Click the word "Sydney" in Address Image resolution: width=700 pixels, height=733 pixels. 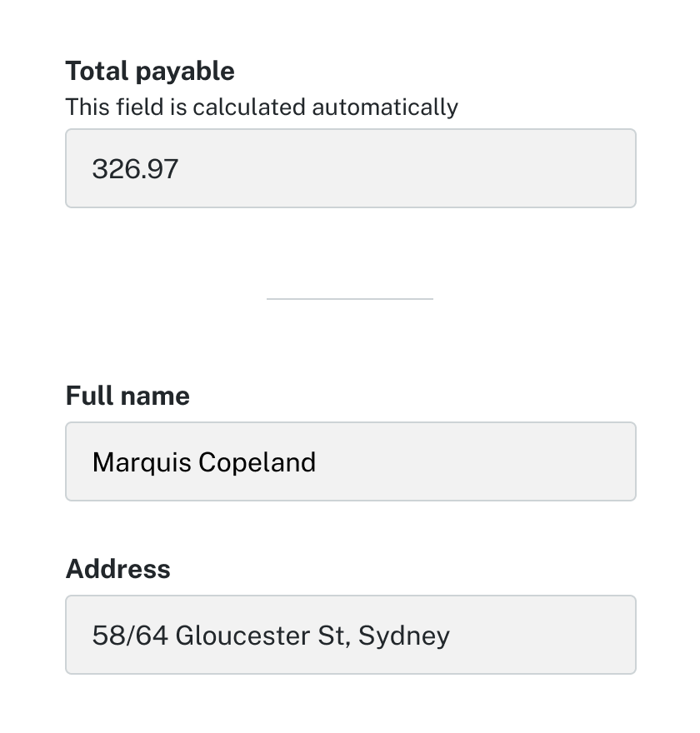(404, 636)
